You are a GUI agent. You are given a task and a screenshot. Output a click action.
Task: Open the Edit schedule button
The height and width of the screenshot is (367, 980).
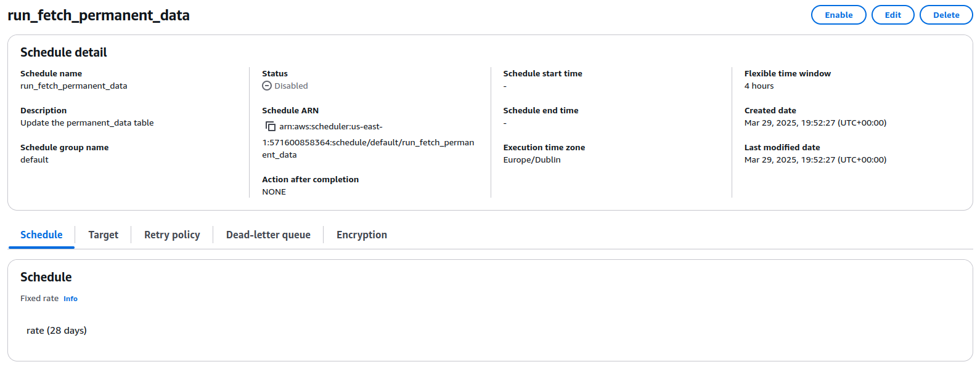point(892,15)
